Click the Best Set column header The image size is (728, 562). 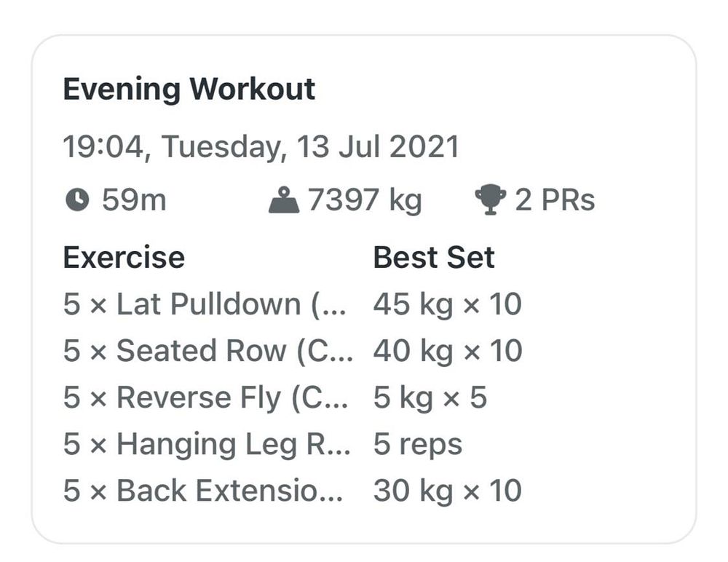pyautogui.click(x=434, y=257)
